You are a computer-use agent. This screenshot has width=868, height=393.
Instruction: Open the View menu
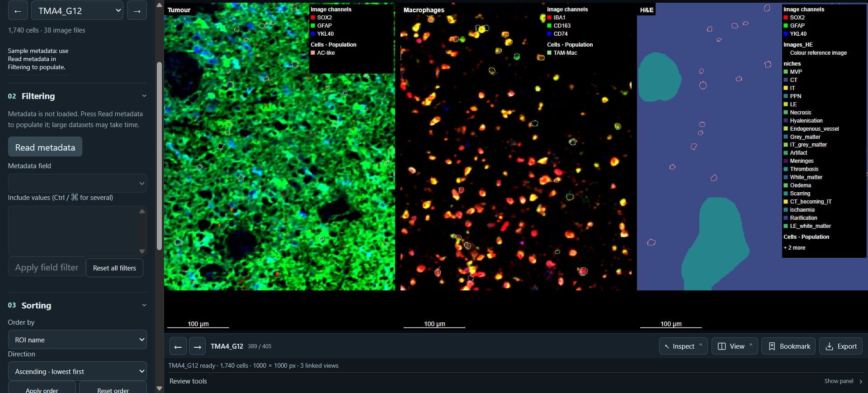pyautogui.click(x=735, y=346)
